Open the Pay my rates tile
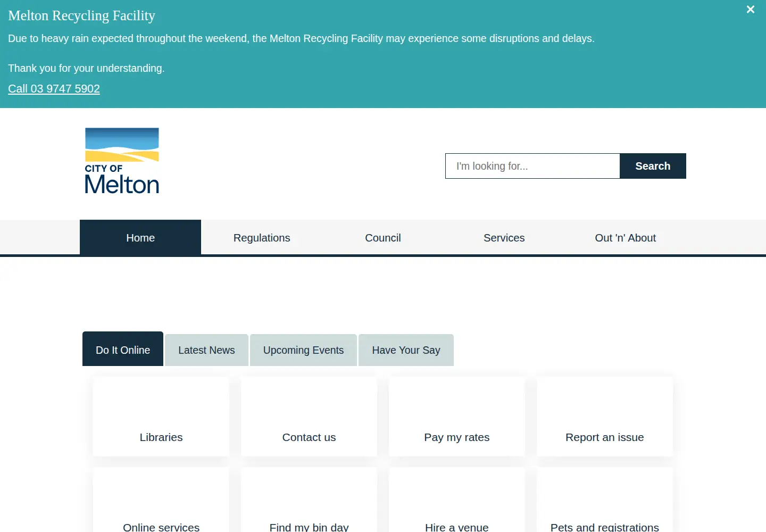This screenshot has width=766, height=532. [x=457, y=417]
